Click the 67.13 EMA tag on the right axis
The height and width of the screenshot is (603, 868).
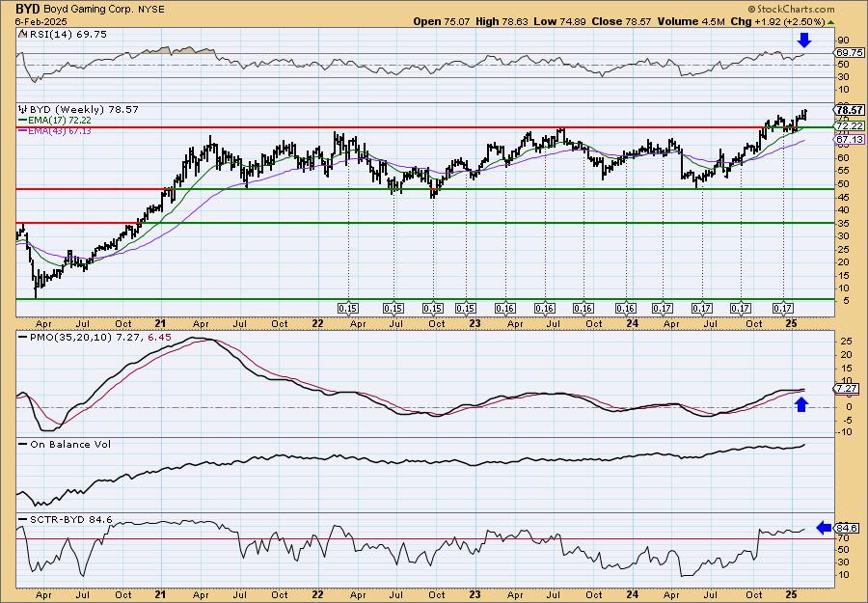click(x=849, y=140)
